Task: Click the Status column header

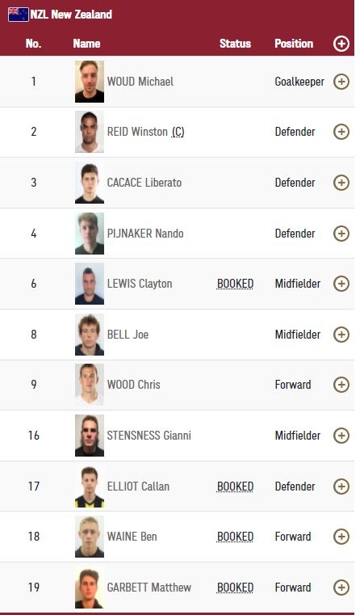Action: 235,44
